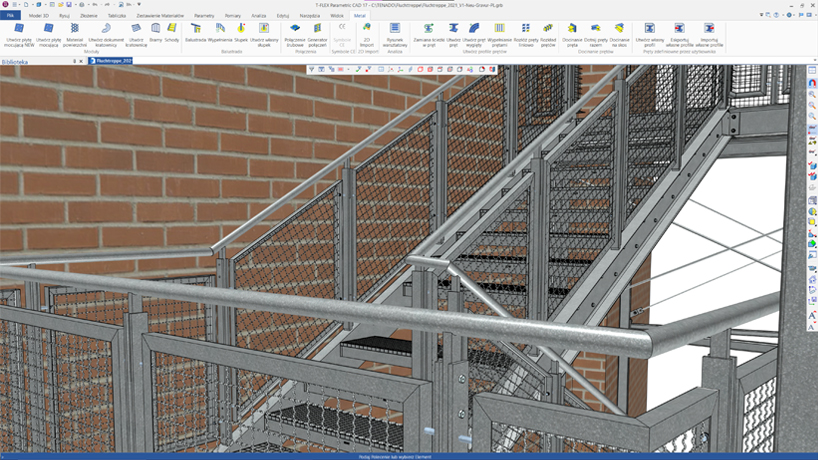818x460 pixels.
Task: Open the Pomiary tab
Action: pos(233,16)
